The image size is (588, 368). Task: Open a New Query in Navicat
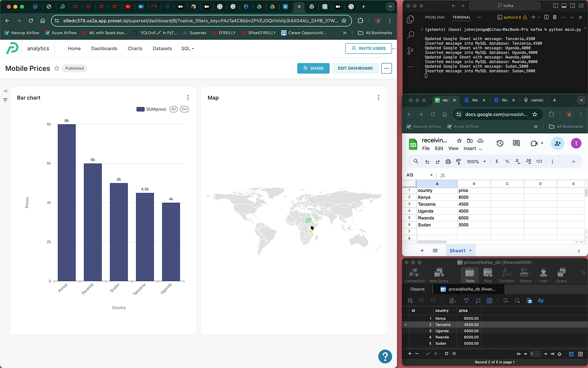pyautogui.click(x=439, y=274)
